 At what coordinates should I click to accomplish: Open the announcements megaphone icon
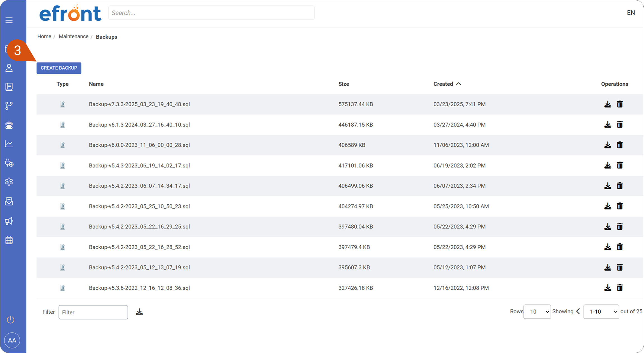9,221
